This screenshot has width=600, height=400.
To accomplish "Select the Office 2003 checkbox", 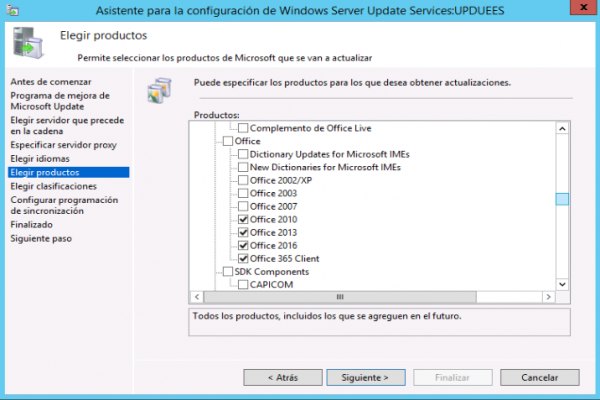I will [x=243, y=193].
